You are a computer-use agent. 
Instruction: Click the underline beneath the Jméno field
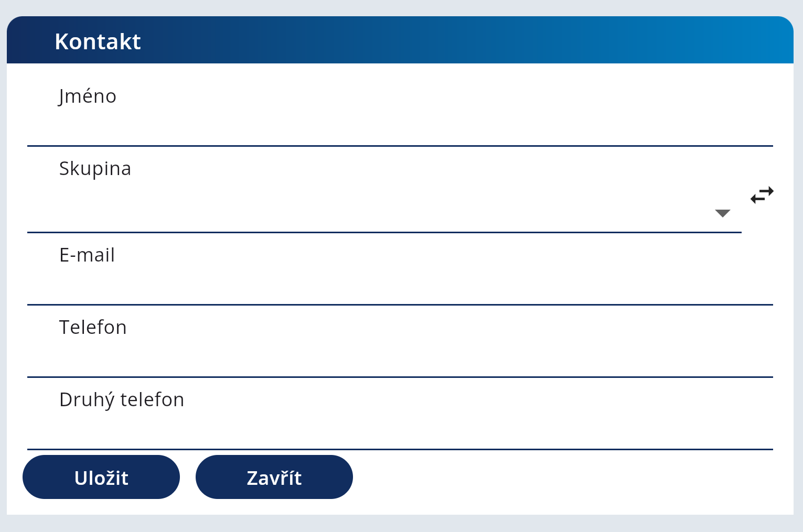(400, 146)
